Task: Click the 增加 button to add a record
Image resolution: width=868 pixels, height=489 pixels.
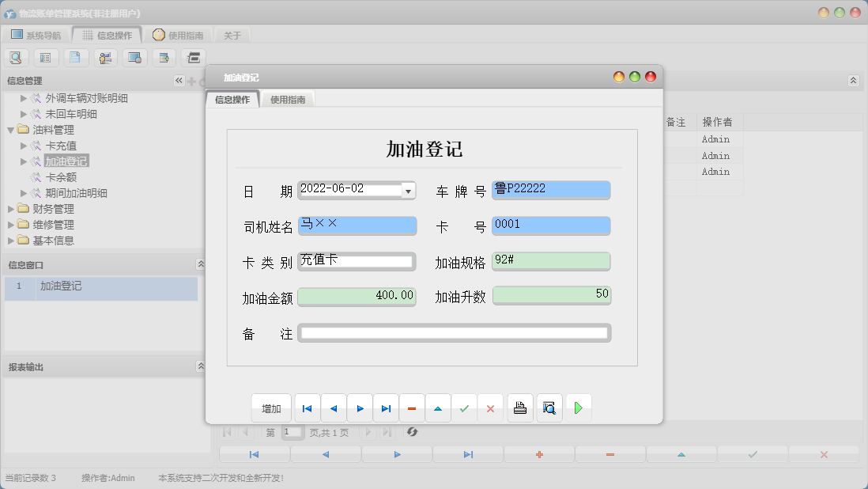Action: click(x=270, y=407)
